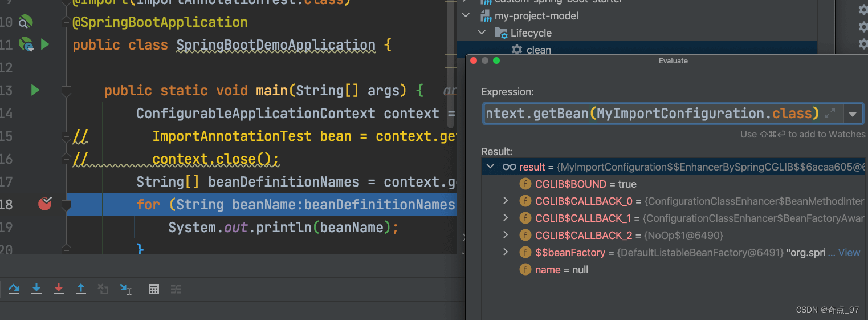
Task: Collapse the Lifecycle node
Action: pyautogui.click(x=482, y=33)
